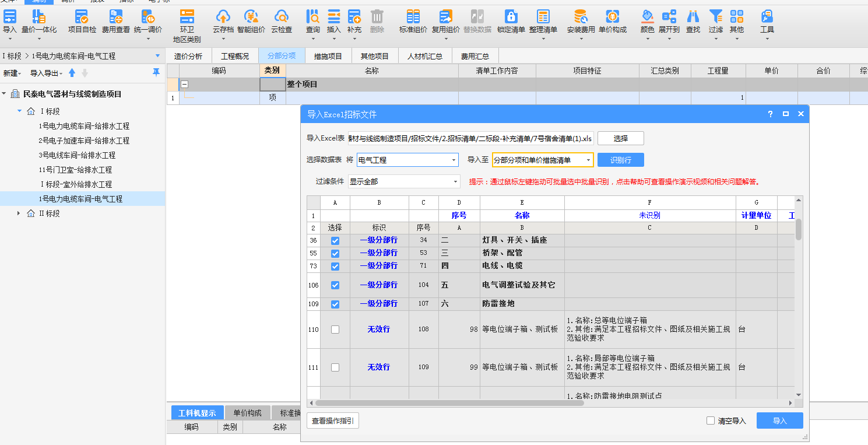Click the 安装费用 installation cost icon
The width and height of the screenshot is (868, 445).
click(581, 16)
